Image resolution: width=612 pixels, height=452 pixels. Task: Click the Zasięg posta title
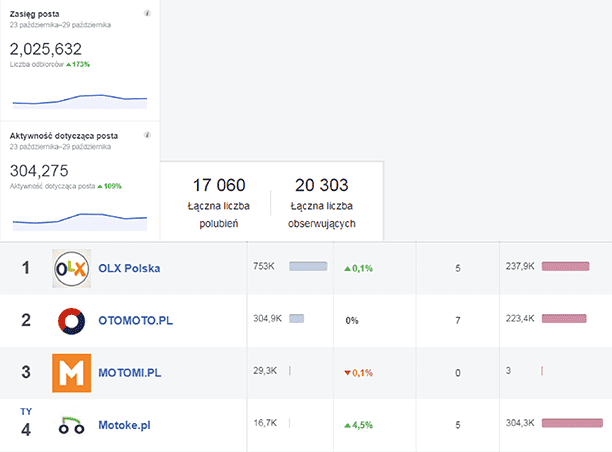[34, 14]
